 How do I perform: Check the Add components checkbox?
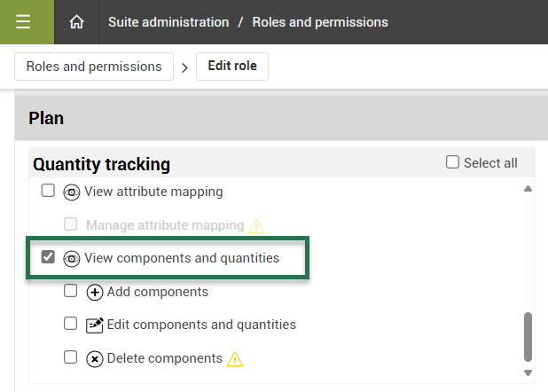click(71, 291)
